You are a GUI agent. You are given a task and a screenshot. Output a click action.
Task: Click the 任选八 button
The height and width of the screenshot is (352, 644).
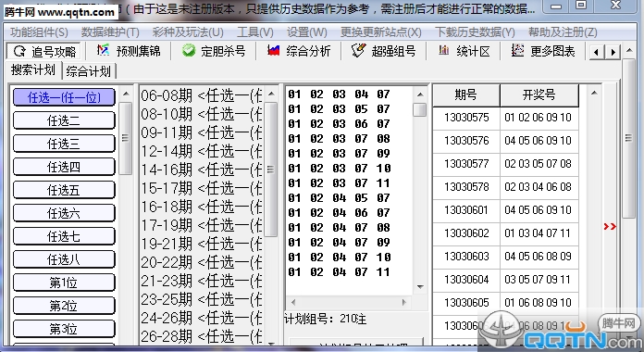click(x=64, y=260)
